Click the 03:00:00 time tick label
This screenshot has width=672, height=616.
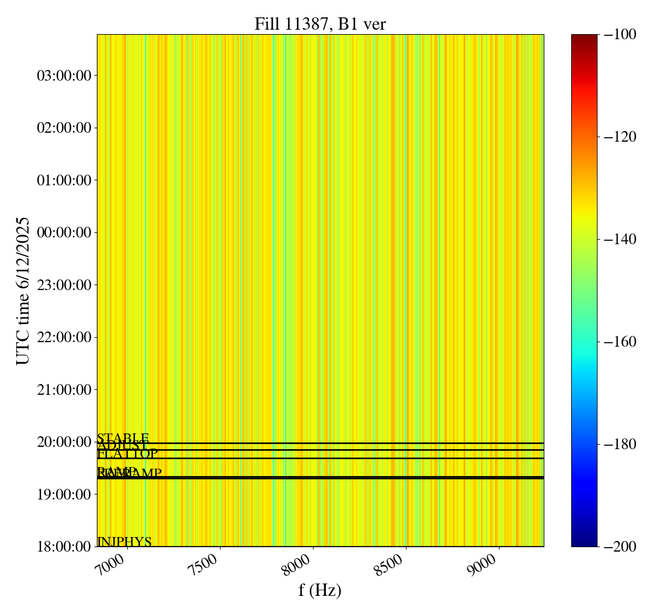(64, 76)
